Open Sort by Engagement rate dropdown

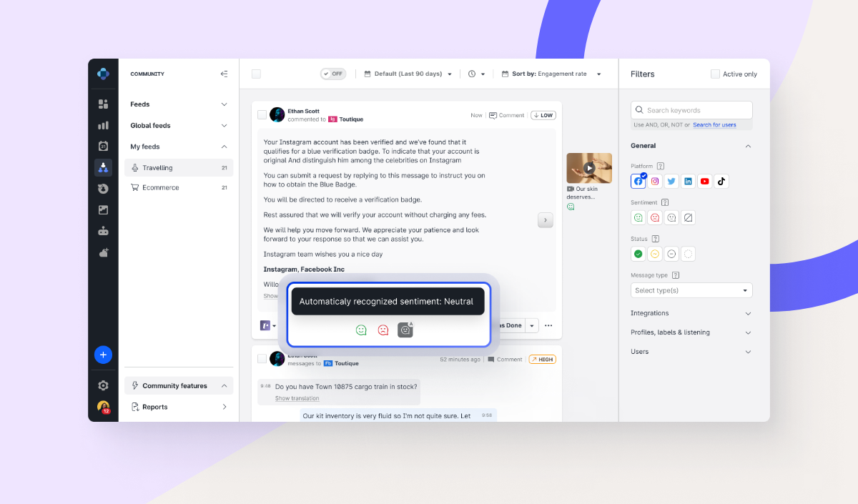(551, 74)
